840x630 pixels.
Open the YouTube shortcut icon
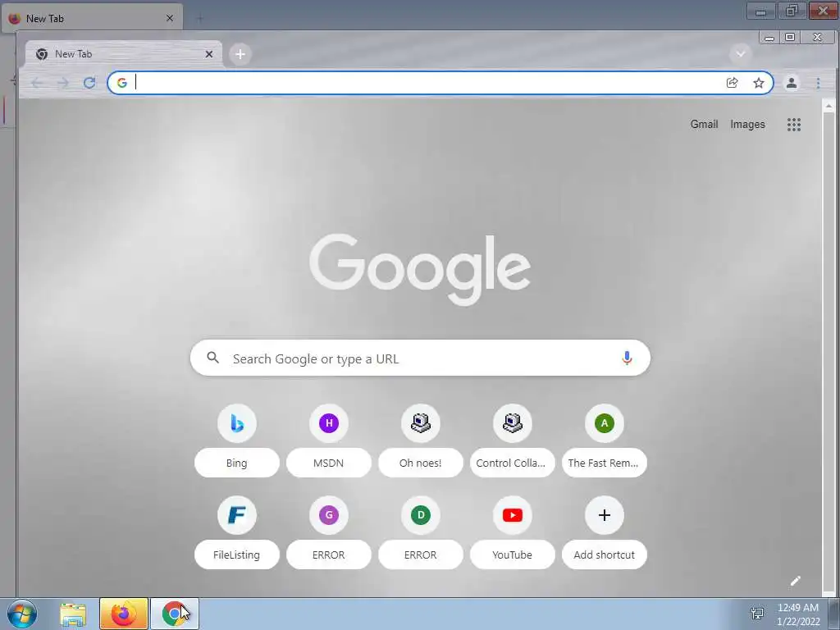[x=513, y=515]
